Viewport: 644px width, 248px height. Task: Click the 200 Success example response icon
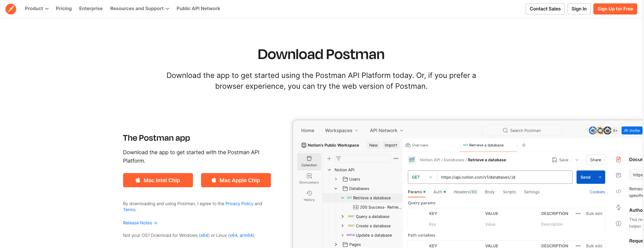pyautogui.click(x=356, y=207)
